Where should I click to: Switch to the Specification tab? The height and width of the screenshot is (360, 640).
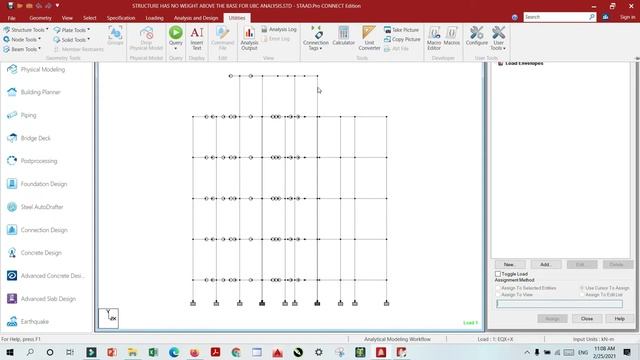121,18
